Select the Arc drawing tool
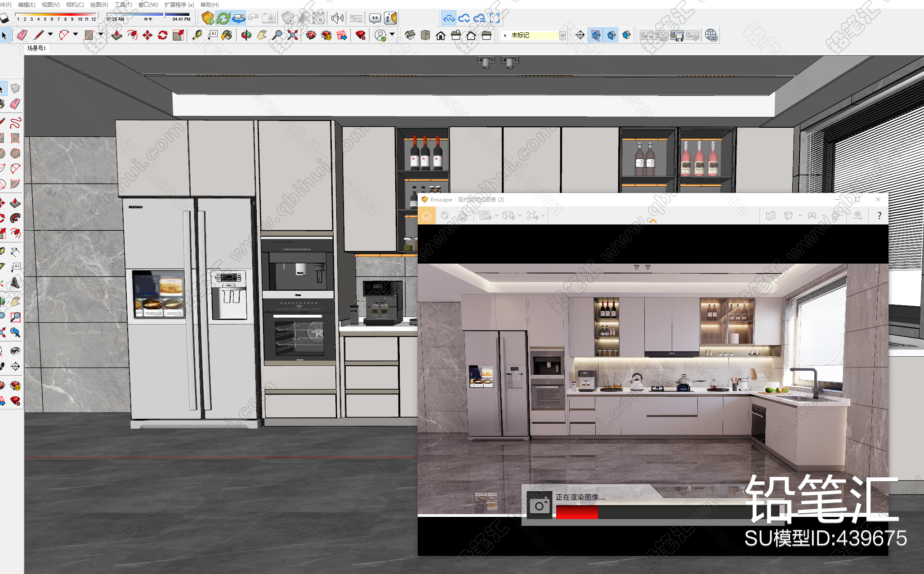Screen dimensions: 924x574 coord(64,35)
